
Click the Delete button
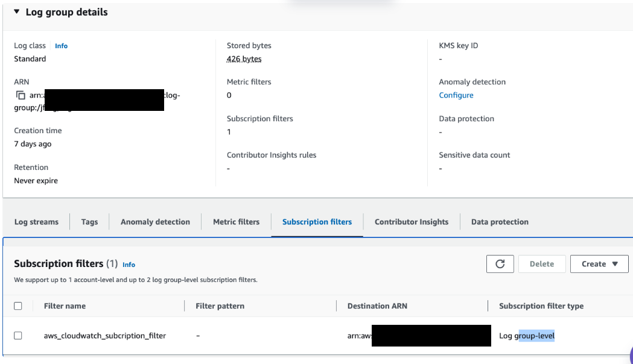tap(541, 263)
